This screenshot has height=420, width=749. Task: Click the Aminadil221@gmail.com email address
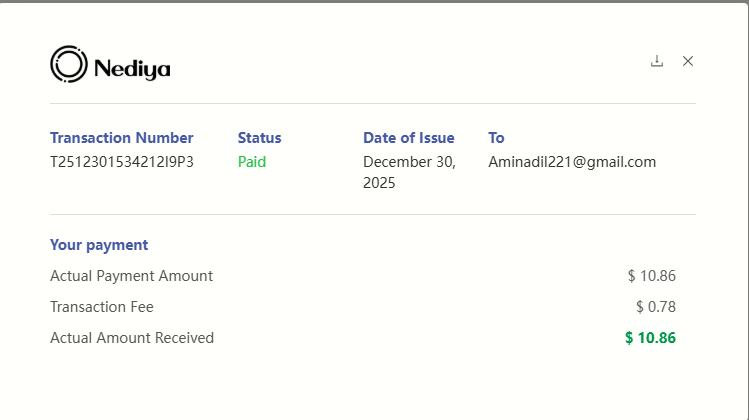click(x=572, y=162)
